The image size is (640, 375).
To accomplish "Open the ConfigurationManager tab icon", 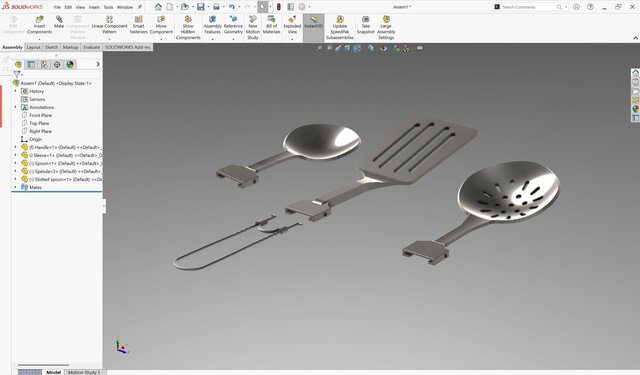I will [x=44, y=64].
